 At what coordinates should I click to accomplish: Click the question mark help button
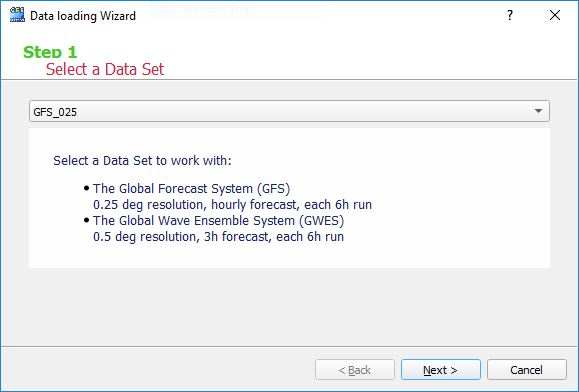(510, 15)
